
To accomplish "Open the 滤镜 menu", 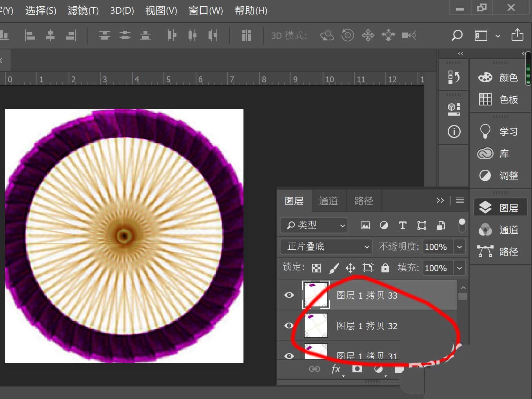I will pos(83,11).
